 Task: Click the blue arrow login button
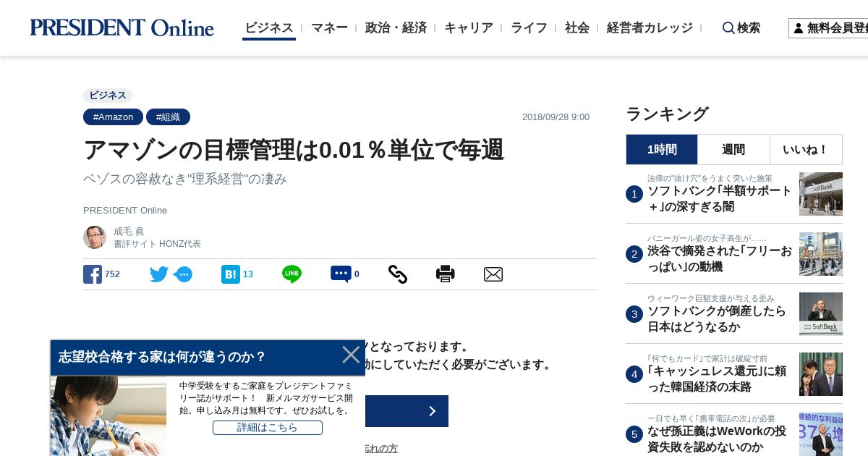point(407,411)
